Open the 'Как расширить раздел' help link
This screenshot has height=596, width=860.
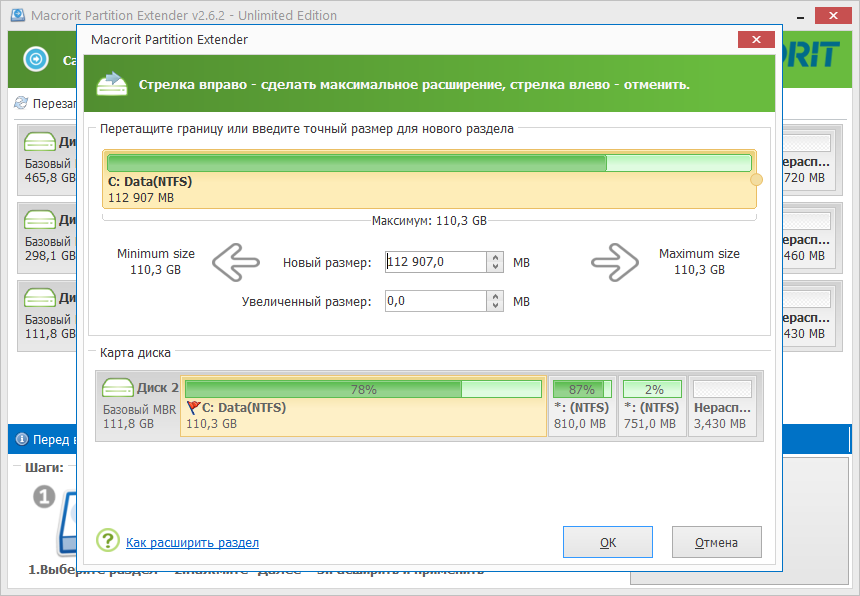click(x=193, y=542)
